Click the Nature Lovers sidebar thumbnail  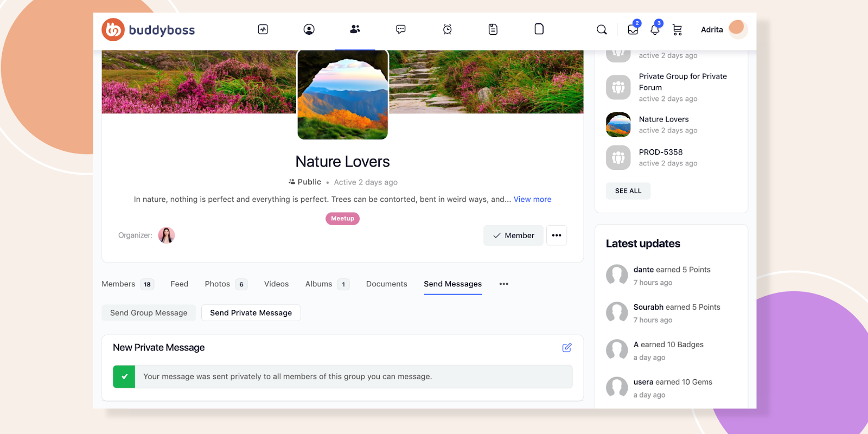coord(618,125)
